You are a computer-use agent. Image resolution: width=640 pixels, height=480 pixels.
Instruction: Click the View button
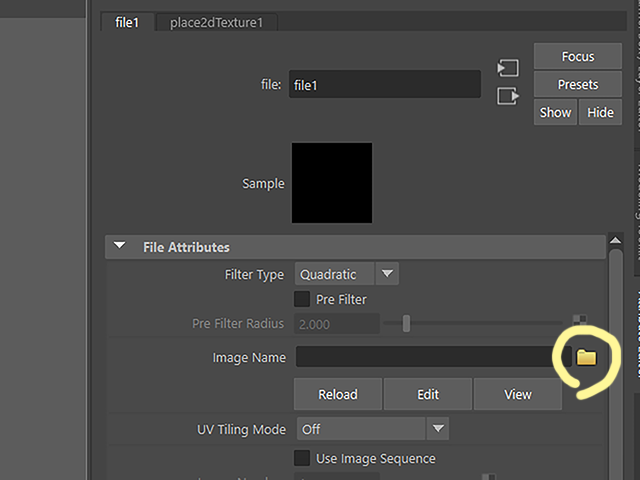tap(518, 394)
